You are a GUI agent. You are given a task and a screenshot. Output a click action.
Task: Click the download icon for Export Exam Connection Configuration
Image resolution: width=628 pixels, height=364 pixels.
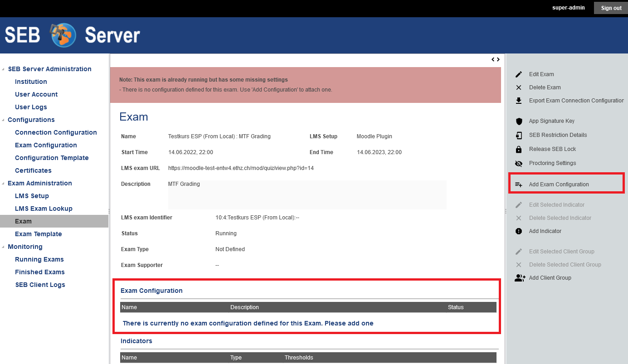click(x=519, y=101)
